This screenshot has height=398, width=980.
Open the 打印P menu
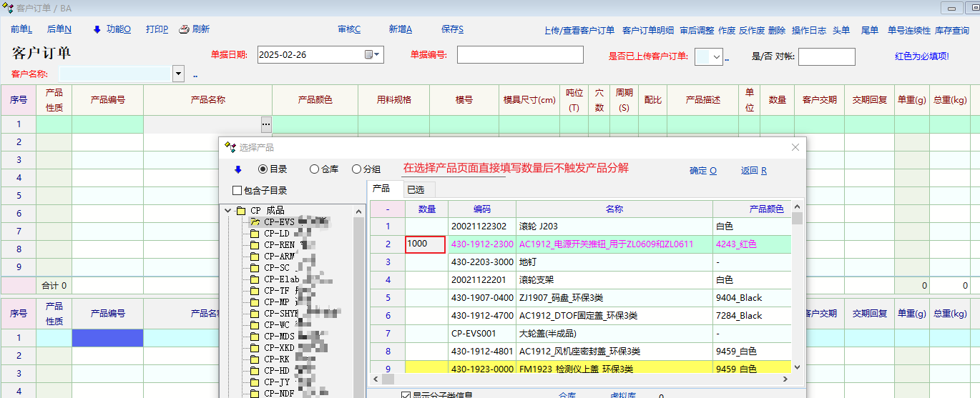click(157, 29)
